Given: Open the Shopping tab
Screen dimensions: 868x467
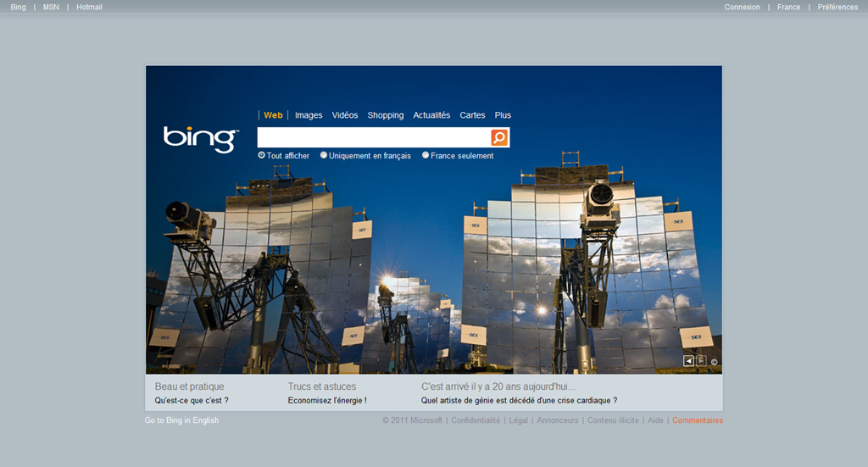Looking at the screenshot, I should click(x=386, y=115).
